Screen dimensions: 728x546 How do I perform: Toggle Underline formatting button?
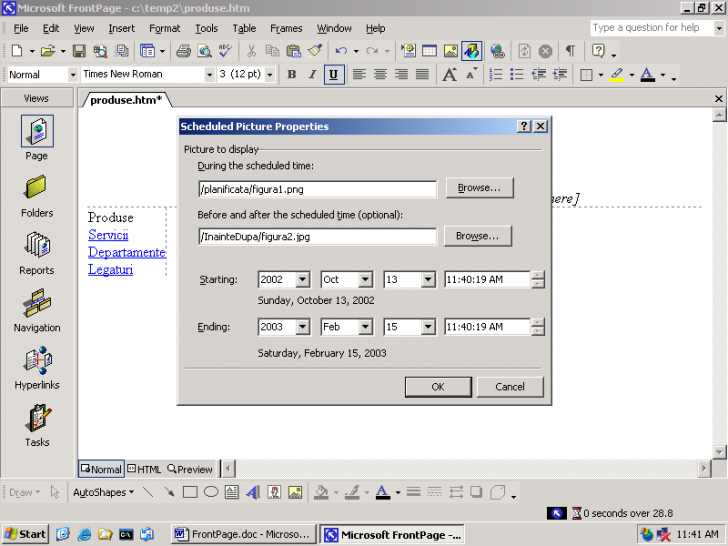[333, 74]
